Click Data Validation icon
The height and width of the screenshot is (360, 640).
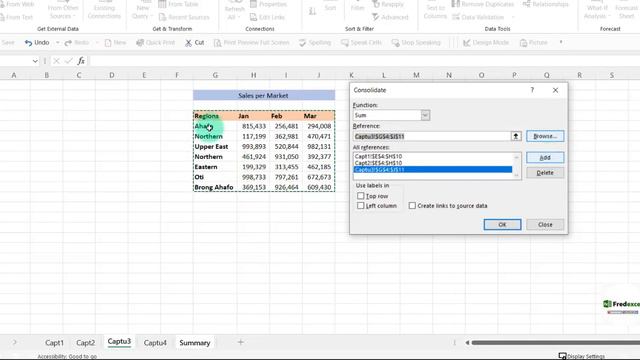(x=456, y=17)
